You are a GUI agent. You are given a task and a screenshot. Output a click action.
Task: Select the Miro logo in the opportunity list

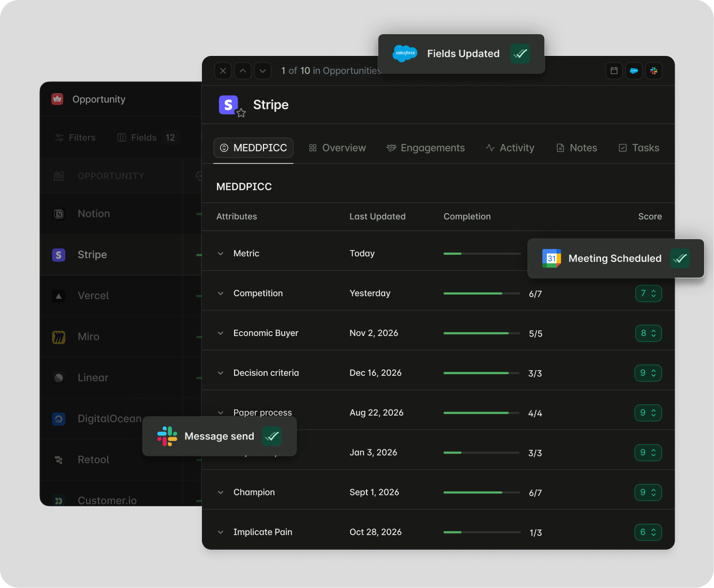(x=59, y=336)
